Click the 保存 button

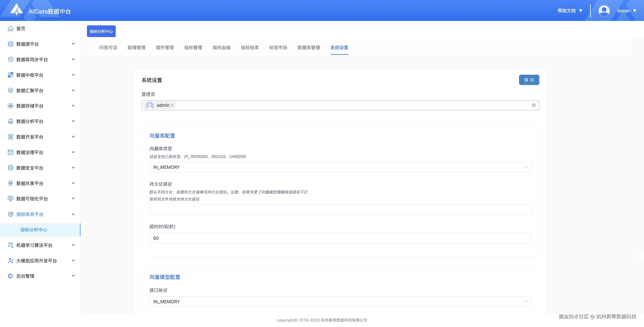tap(529, 80)
